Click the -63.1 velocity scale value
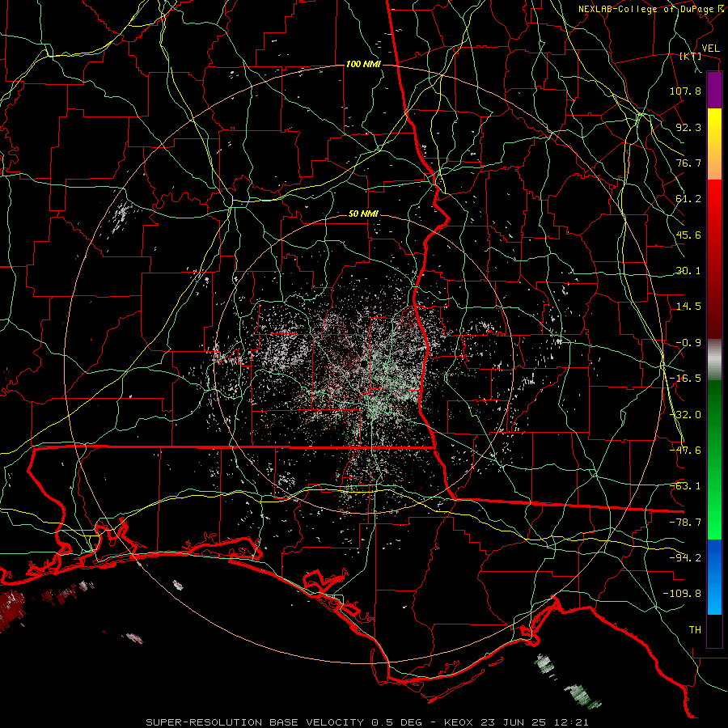728x728 pixels. click(685, 486)
